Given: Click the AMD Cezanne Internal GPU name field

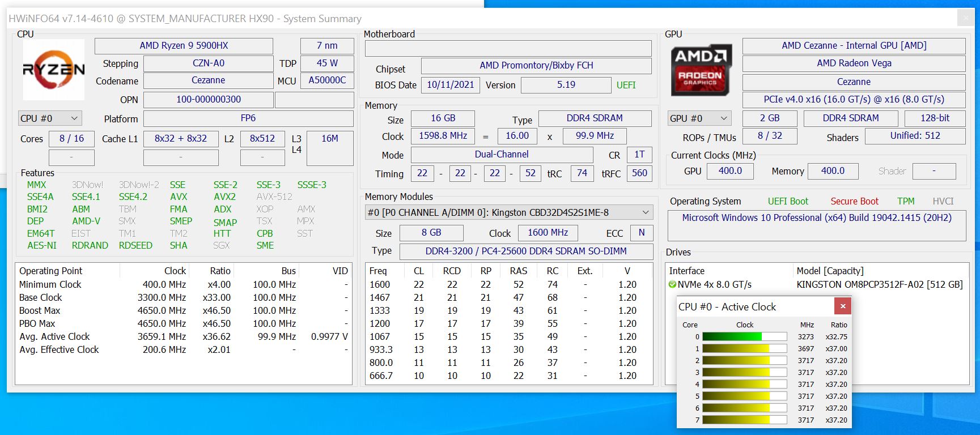Looking at the screenshot, I should click(x=854, y=46).
